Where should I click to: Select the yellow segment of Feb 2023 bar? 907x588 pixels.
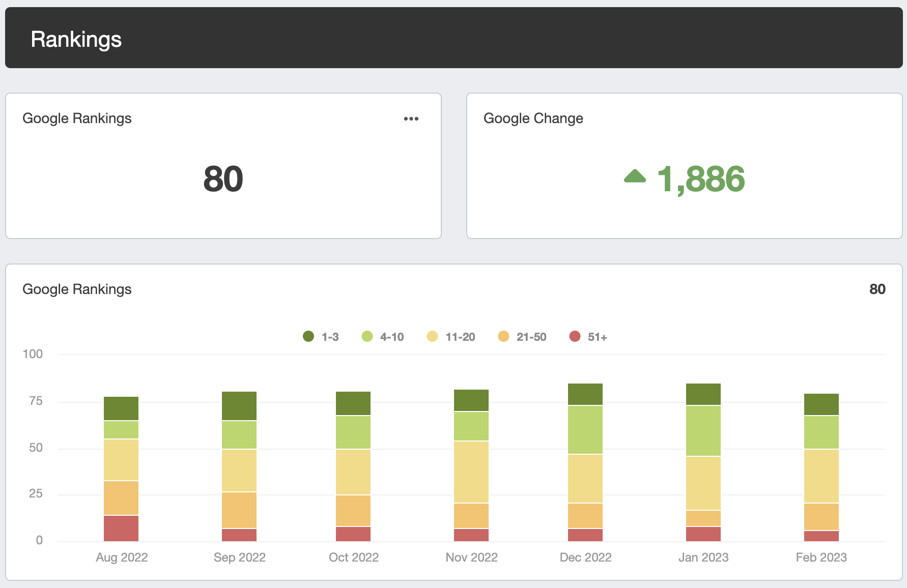tap(821, 476)
